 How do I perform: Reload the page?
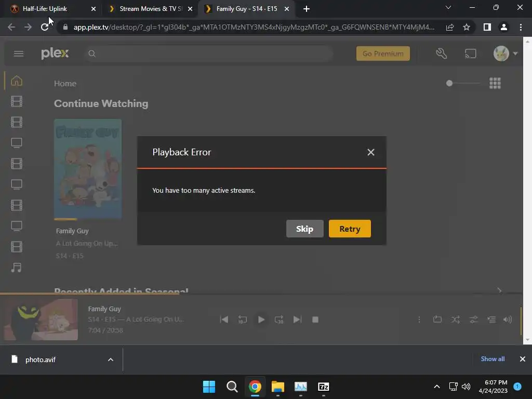click(45, 27)
